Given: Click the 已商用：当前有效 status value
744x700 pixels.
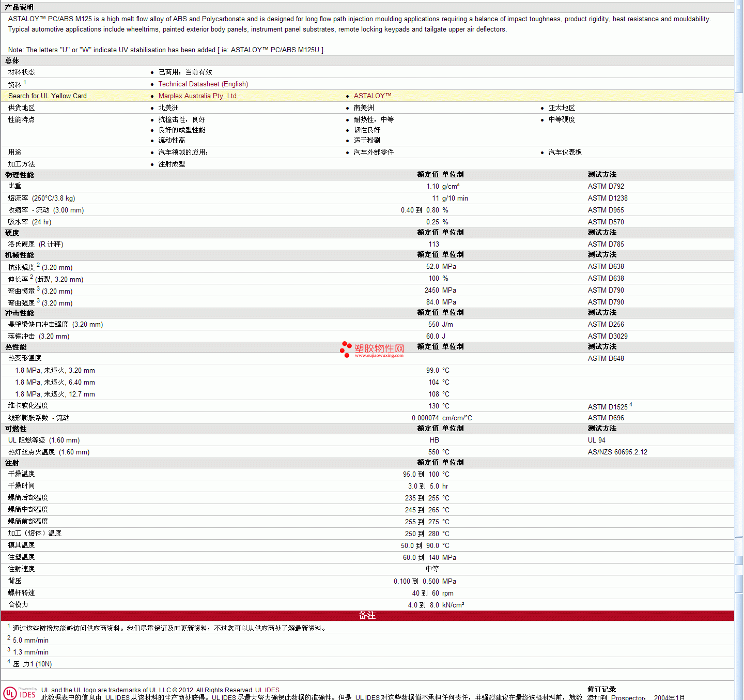Looking at the screenshot, I should tap(185, 72).
